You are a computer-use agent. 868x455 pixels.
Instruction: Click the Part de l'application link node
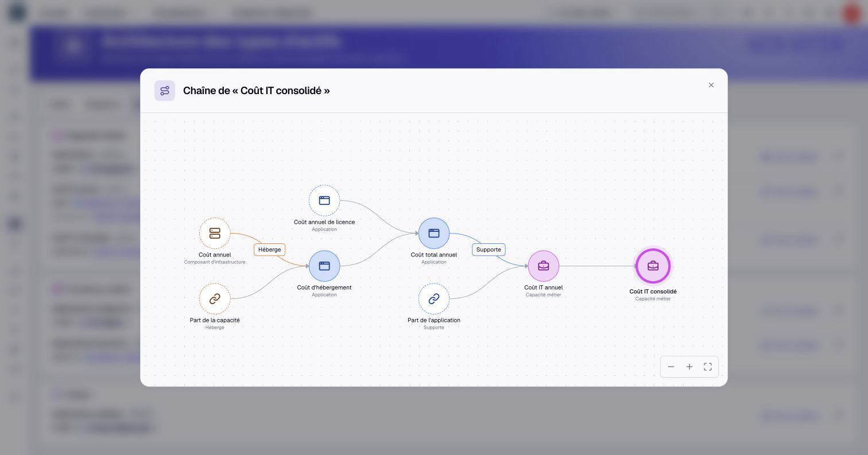434,299
